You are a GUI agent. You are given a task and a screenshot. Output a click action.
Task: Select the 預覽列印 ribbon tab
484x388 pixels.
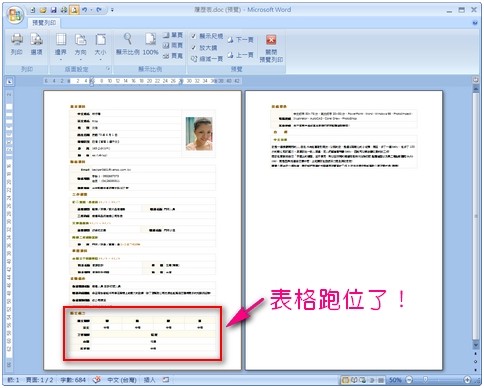44,23
